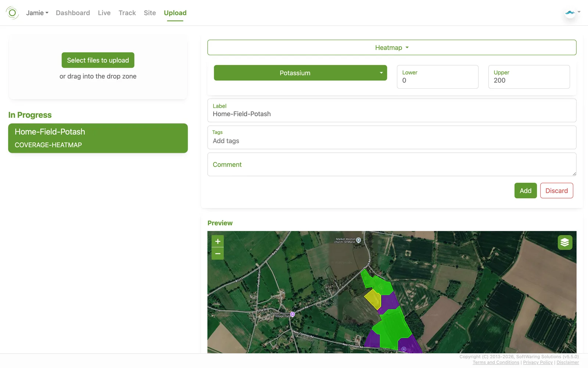Go to the Dashboard tab
Viewport: 588px width, 368px height.
pos(73,13)
